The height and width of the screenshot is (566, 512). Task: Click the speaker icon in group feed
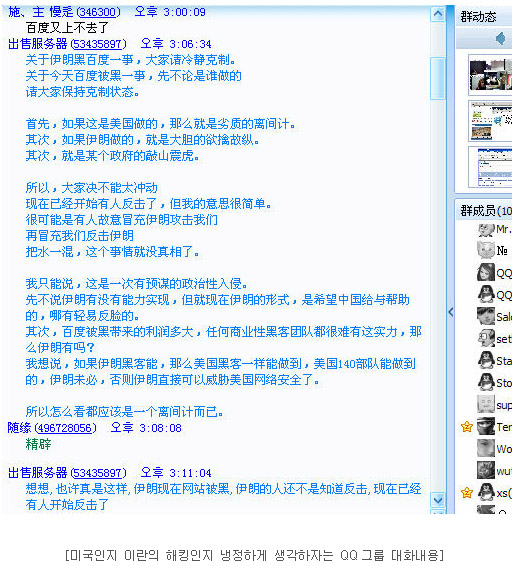tap(500, 38)
